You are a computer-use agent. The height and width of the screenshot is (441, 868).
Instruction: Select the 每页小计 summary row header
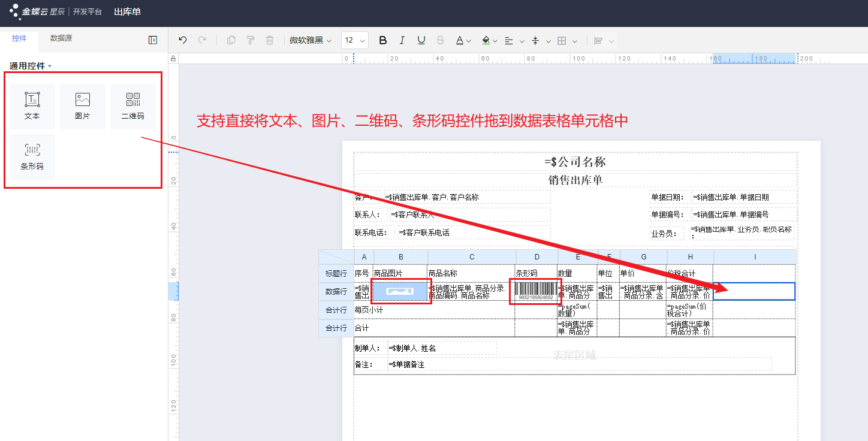point(336,310)
